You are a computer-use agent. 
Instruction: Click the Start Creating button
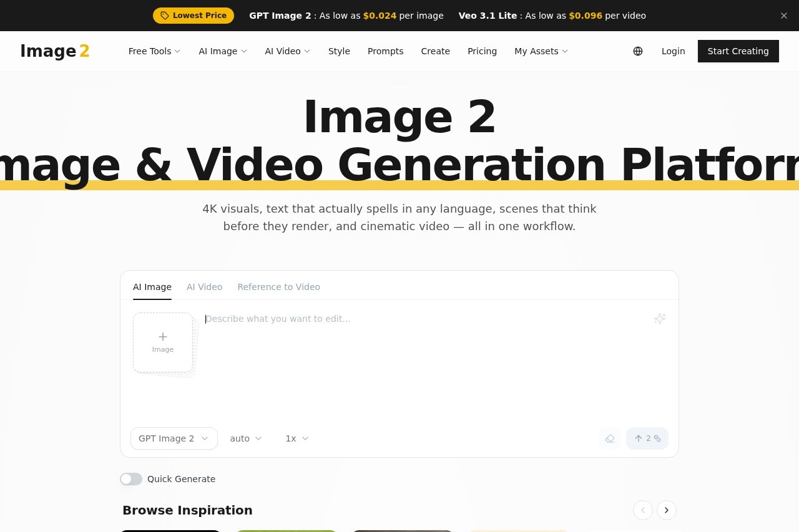[738, 51]
